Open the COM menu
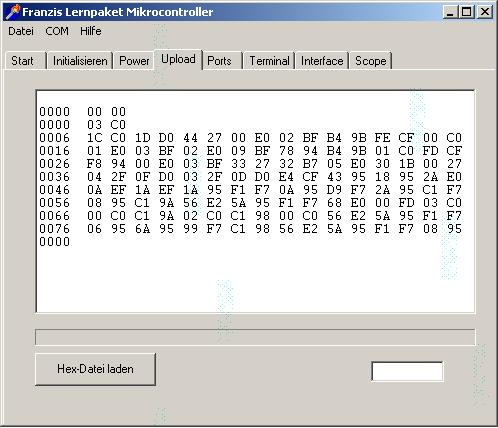Screen dimensions: 498x428 tap(57, 31)
